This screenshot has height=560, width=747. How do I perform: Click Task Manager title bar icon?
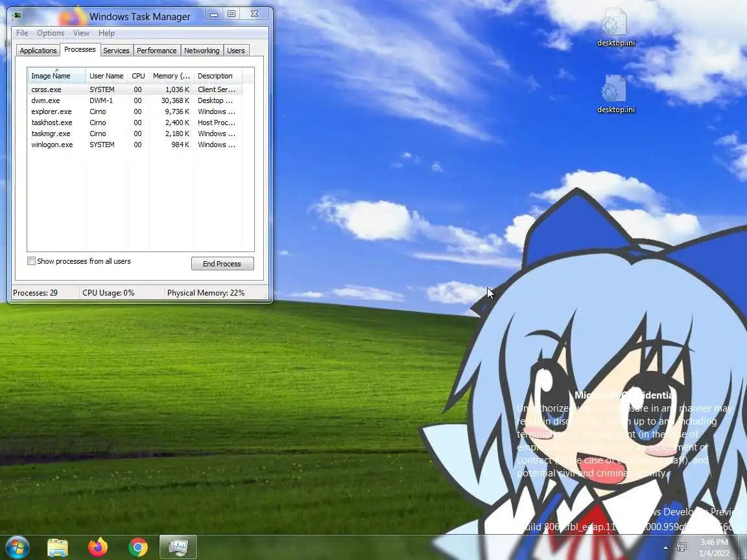click(x=18, y=16)
